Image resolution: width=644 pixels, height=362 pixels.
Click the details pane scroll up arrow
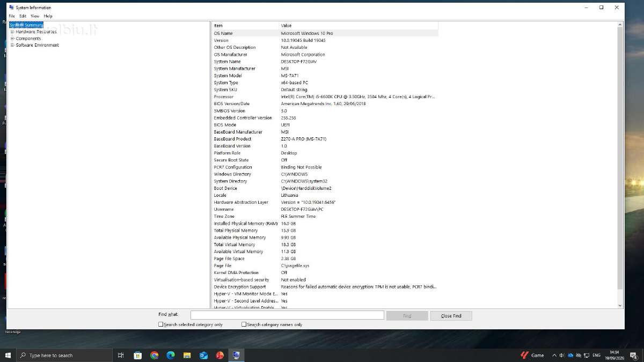[x=620, y=25]
